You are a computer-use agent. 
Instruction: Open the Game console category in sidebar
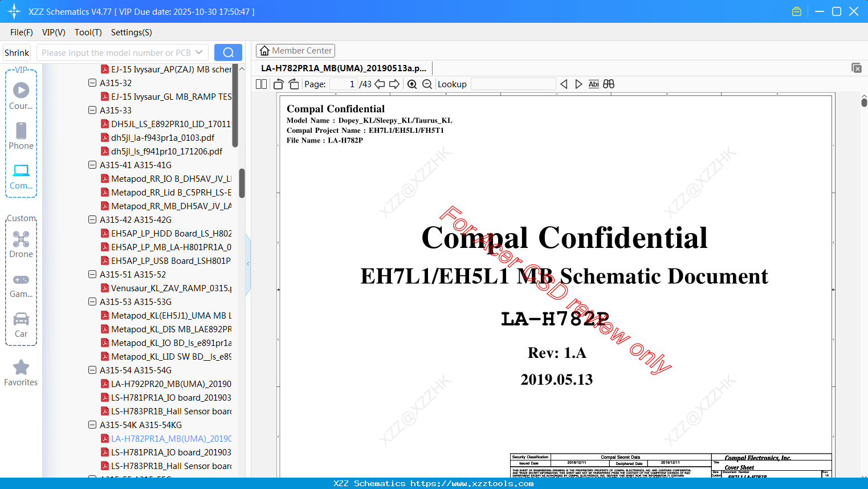coord(21,286)
